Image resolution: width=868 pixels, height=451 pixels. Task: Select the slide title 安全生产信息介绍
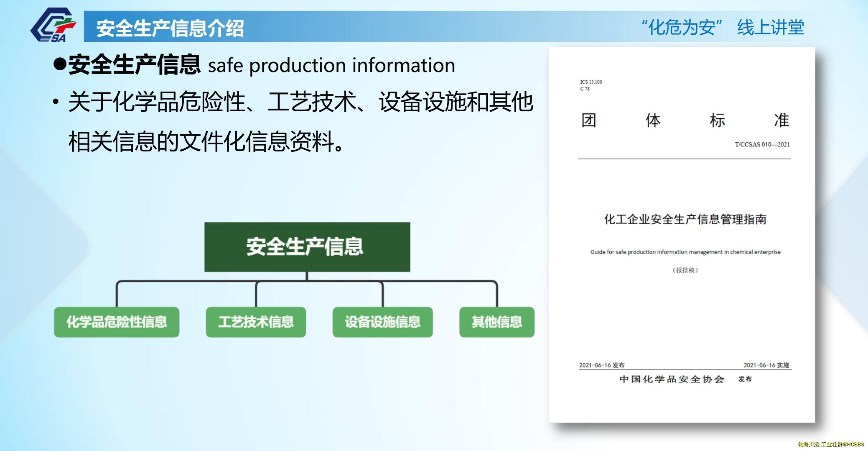coord(170,28)
